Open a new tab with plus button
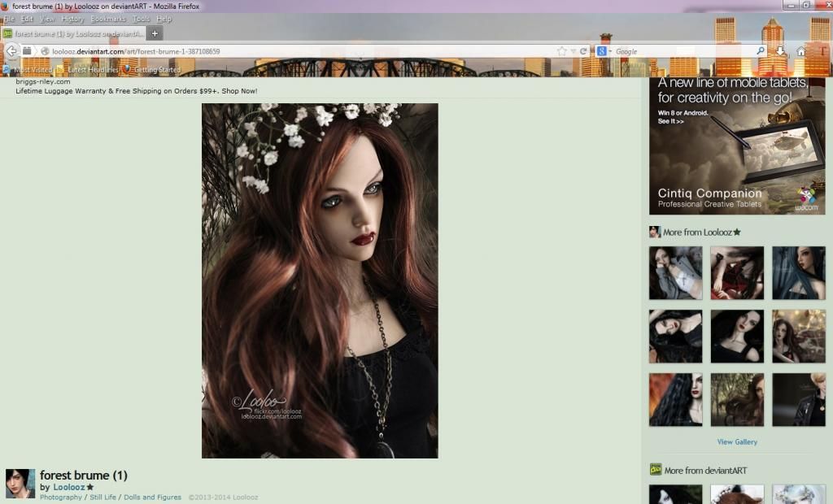The height and width of the screenshot is (504, 833). (x=155, y=33)
